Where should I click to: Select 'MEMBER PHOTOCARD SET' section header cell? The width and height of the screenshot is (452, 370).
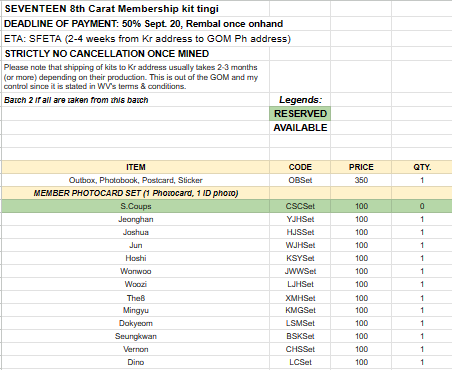136,193
